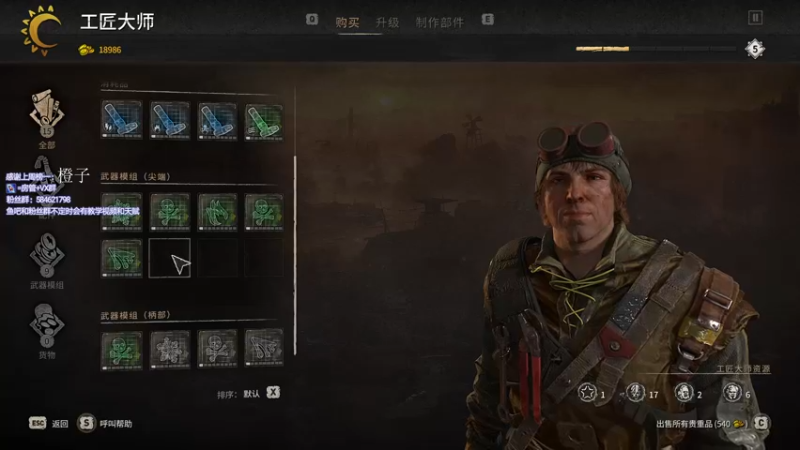
Task: Select the 武器模组 category icon in the sidebar
Action: (x=46, y=255)
